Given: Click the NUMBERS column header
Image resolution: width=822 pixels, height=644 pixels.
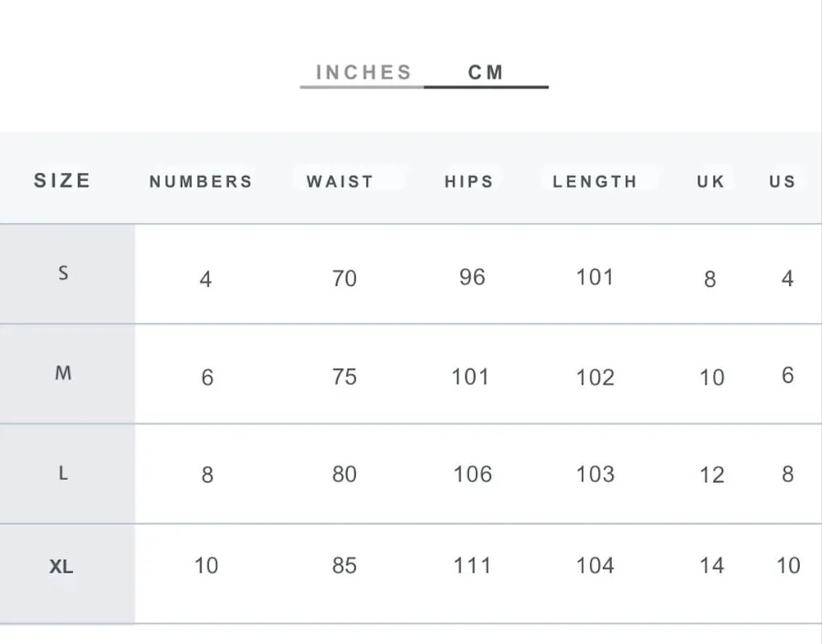Looking at the screenshot, I should click(x=201, y=181).
